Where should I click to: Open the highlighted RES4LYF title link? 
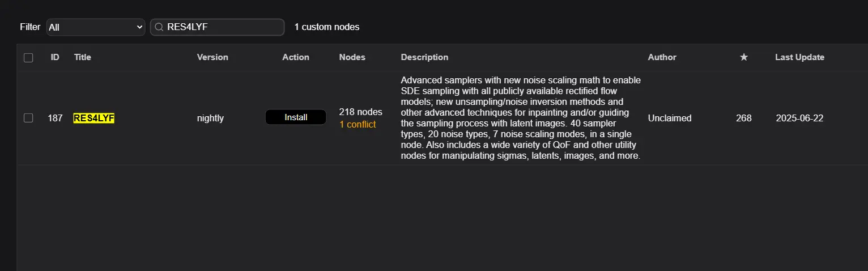tap(94, 118)
